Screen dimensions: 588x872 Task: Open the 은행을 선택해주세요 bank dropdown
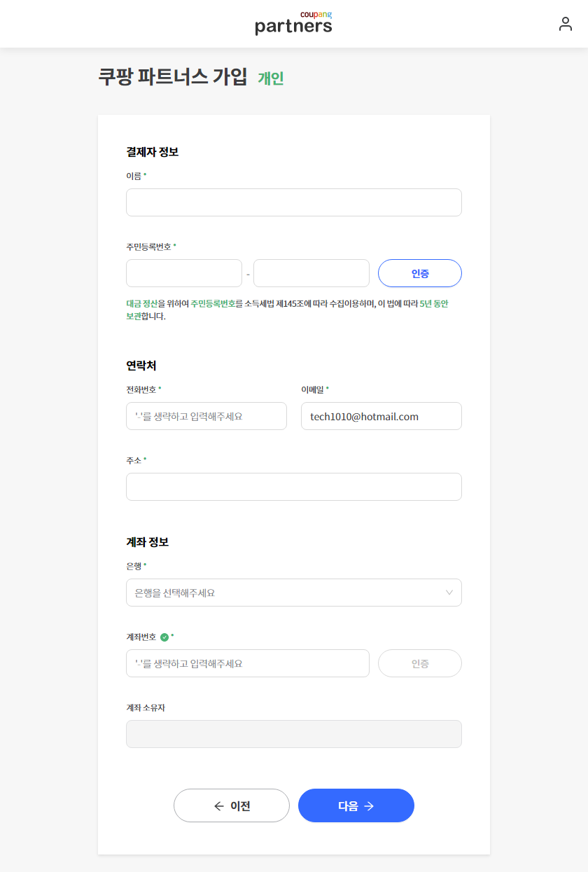[294, 593]
